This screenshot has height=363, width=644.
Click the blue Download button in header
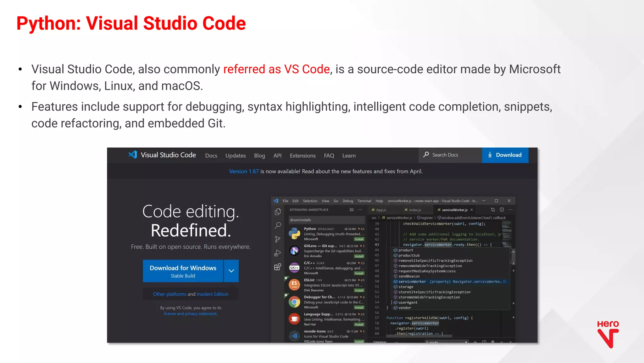(505, 155)
